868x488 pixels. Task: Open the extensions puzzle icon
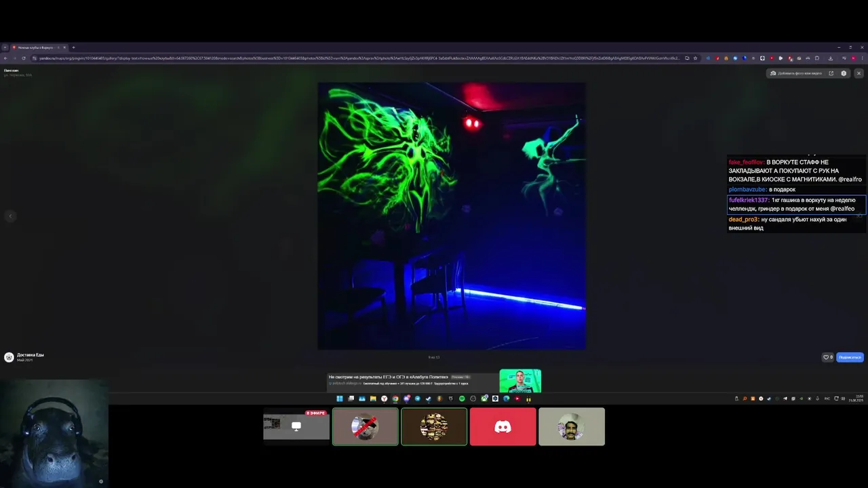click(816, 58)
